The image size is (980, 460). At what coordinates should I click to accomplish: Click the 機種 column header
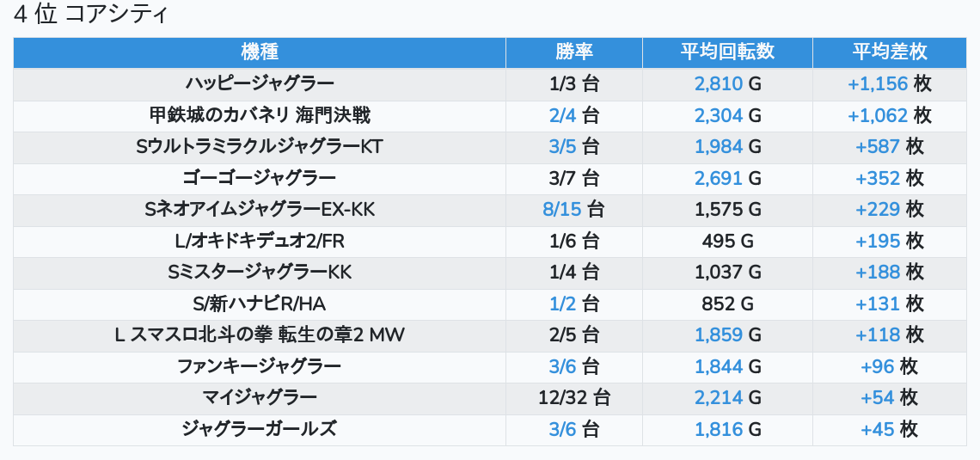tap(260, 52)
